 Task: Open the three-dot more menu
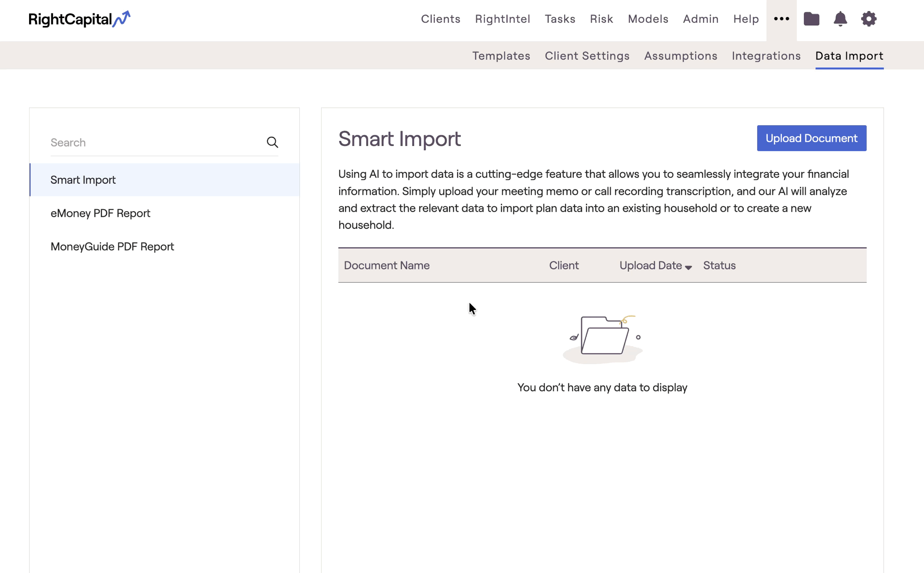(781, 19)
